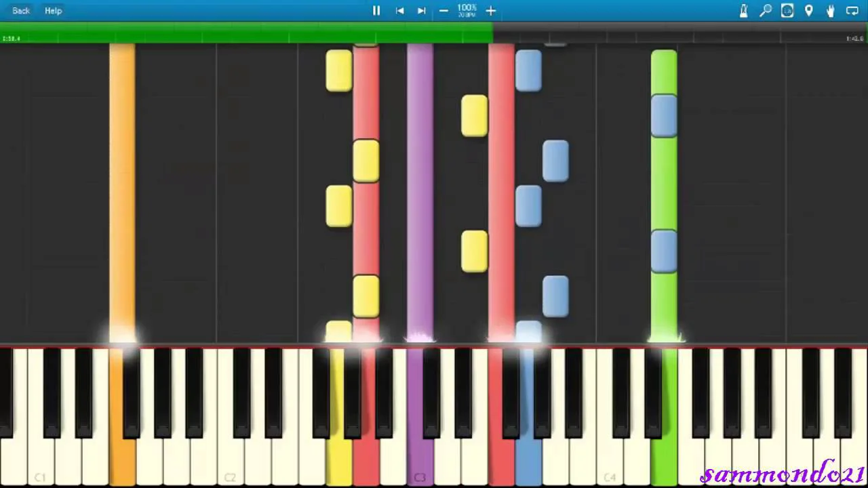Viewport: 868px width, 488px height.
Task: Click the Back button
Action: [x=21, y=11]
